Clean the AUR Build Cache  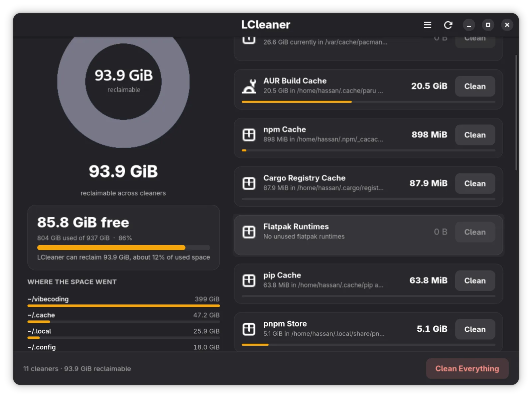475,87
